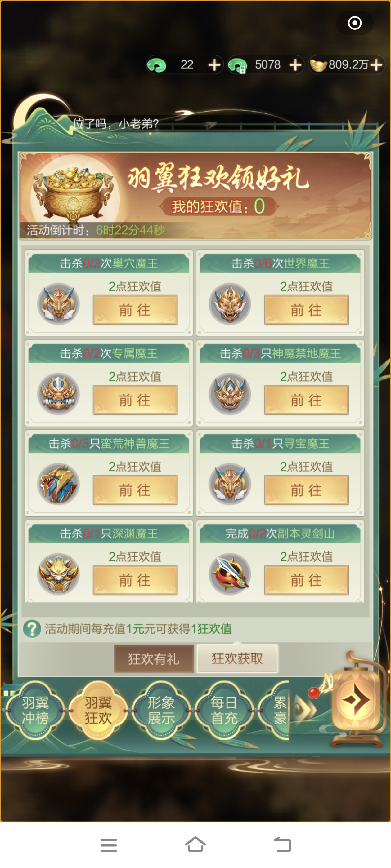Image resolution: width=391 pixels, height=868 pixels.
Task: Open the 羽翼冲榜 activity
Action: point(35,710)
